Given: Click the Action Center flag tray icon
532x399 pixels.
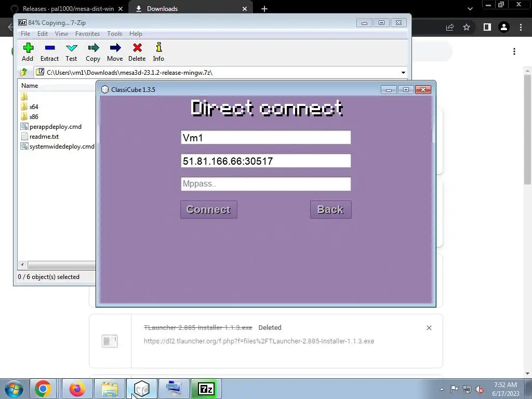Looking at the screenshot, I should click(454, 389).
